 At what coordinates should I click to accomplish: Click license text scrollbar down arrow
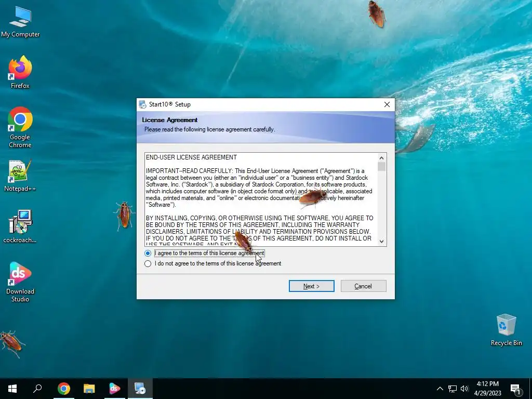pos(381,241)
